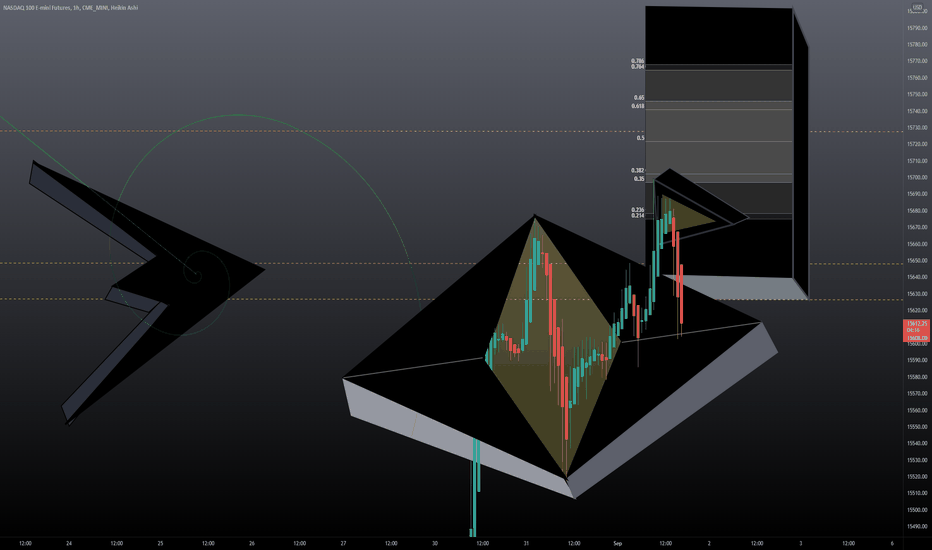Screen dimensions: 932x550
Task: Click the 15650.00 price axis label
Action: point(917,260)
